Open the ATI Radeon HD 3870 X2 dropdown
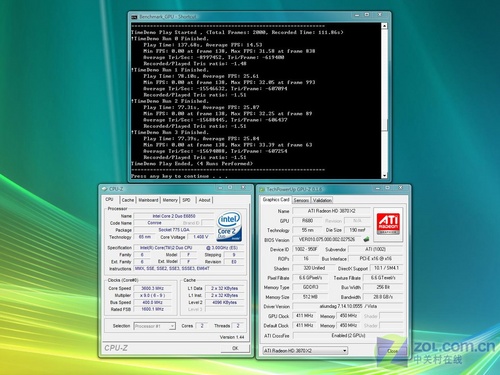The height and width of the screenshot is (375, 500). (x=305, y=351)
